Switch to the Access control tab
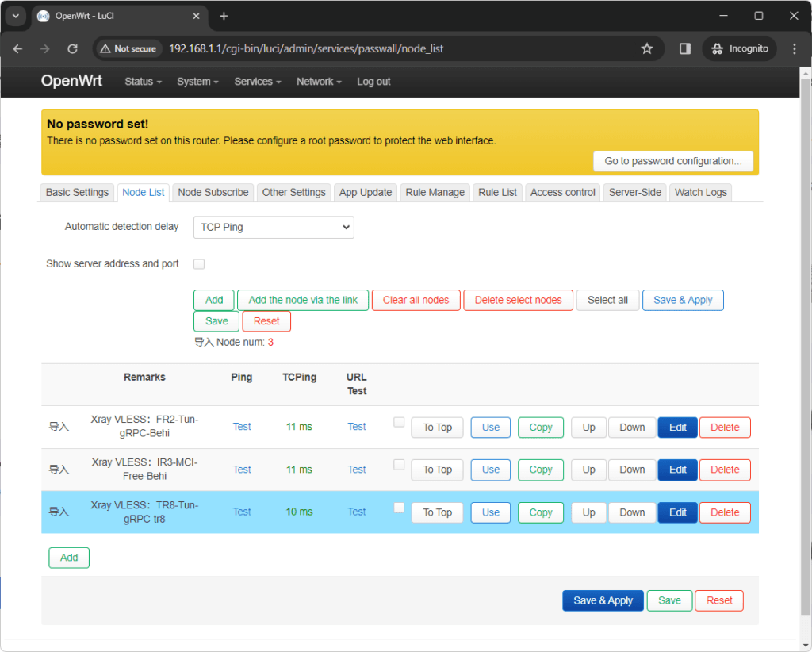The image size is (812, 652). (562, 192)
